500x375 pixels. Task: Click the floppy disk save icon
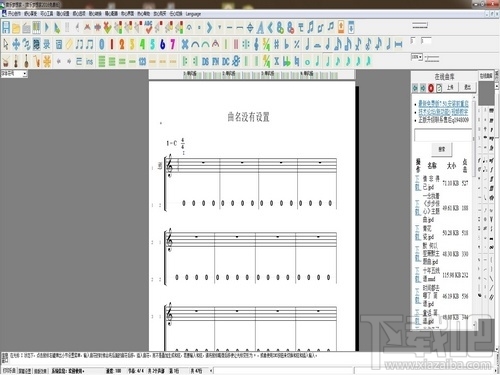point(6,27)
